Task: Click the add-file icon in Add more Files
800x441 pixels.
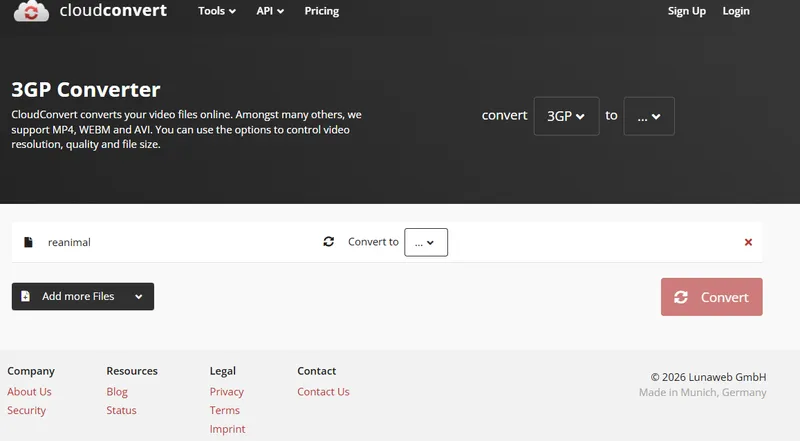Action: click(26, 296)
